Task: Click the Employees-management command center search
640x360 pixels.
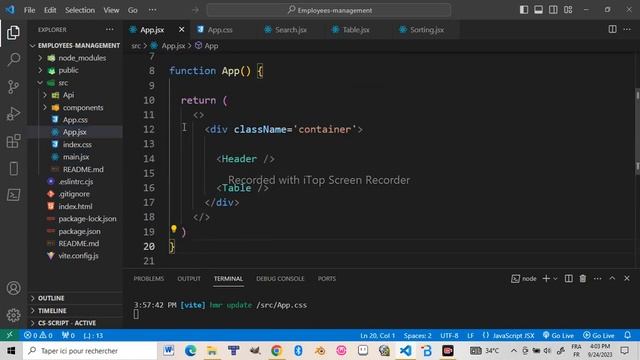Action: [x=329, y=10]
